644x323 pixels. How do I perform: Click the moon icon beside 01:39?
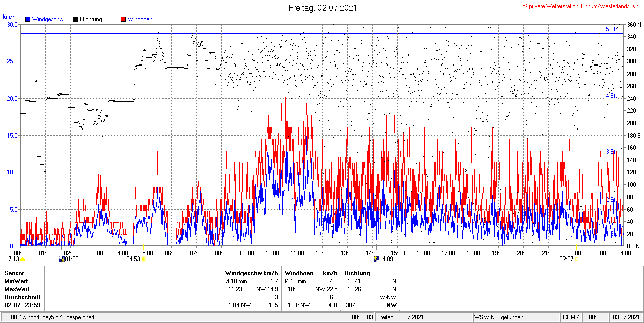(62, 259)
